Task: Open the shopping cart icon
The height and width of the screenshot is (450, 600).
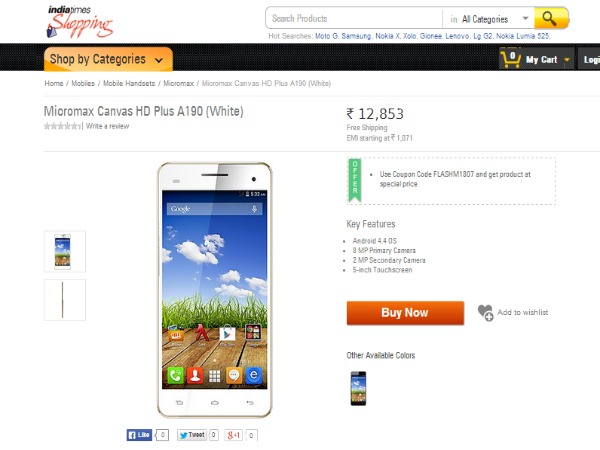Action: click(511, 59)
